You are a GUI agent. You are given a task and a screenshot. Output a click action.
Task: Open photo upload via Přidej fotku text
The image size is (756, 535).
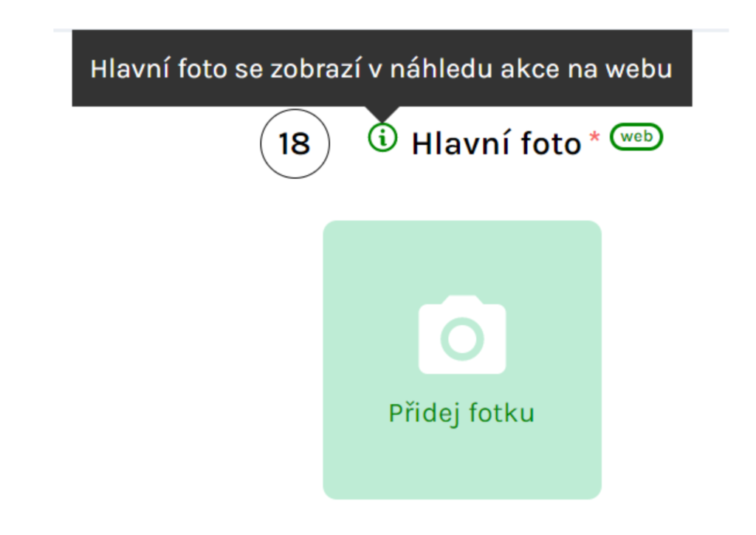pos(461,413)
